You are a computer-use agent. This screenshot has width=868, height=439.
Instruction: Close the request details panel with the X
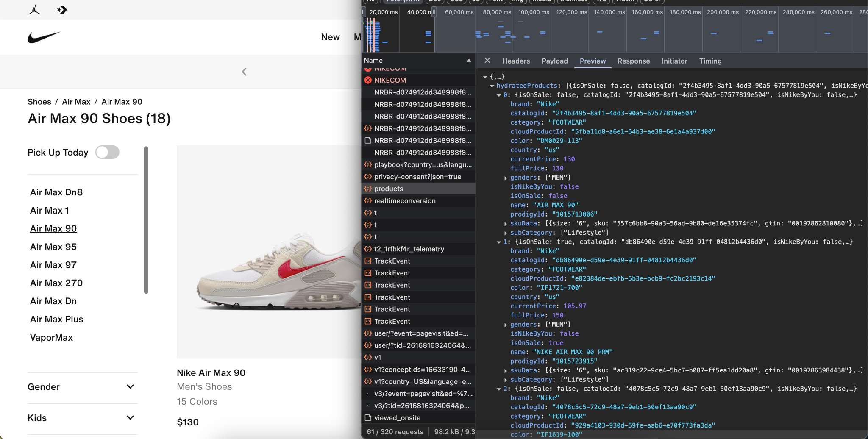click(x=487, y=61)
